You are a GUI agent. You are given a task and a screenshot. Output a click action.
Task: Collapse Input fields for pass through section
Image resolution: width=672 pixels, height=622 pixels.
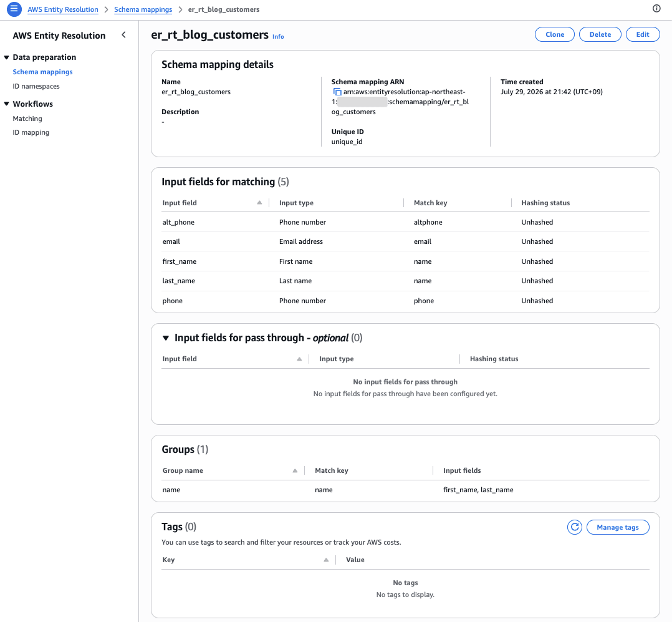pyautogui.click(x=165, y=338)
